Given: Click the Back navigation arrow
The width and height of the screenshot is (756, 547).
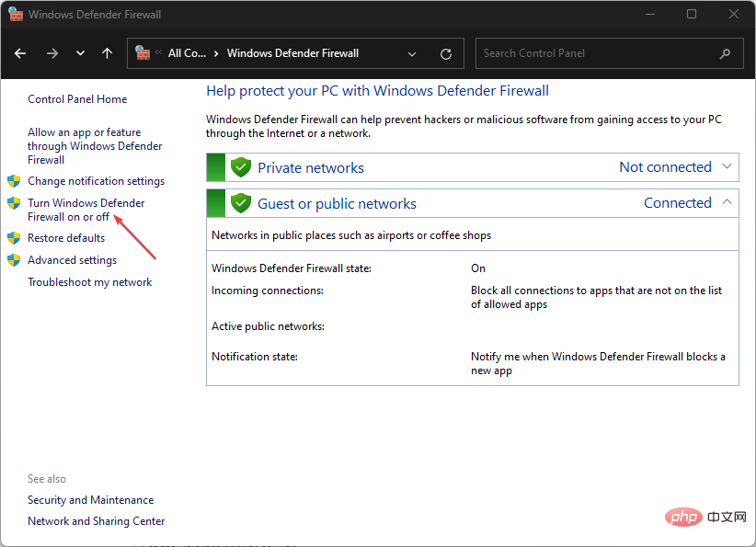Looking at the screenshot, I should click(21, 53).
